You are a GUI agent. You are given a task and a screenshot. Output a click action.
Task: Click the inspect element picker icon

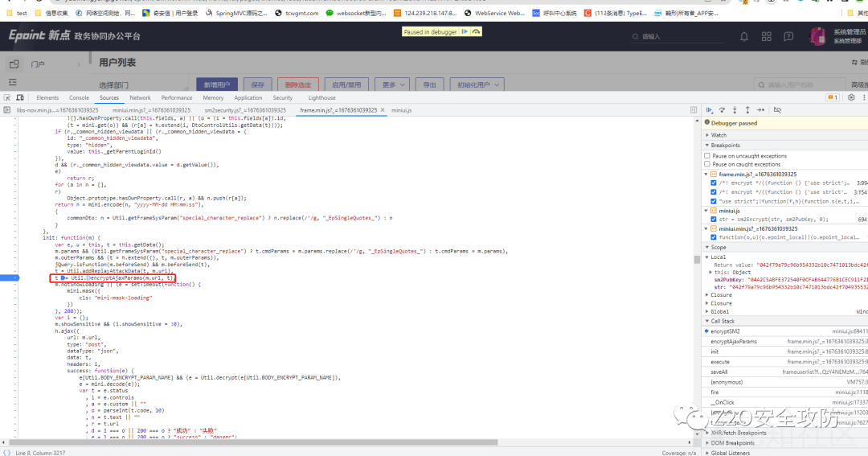pos(7,97)
